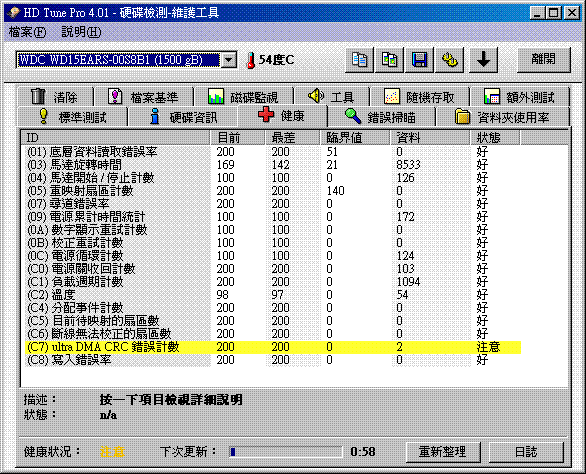The height and width of the screenshot is (474, 586).
Task: Select row (04) 馬達開始 / 停止計數
Action: [x=273, y=178]
